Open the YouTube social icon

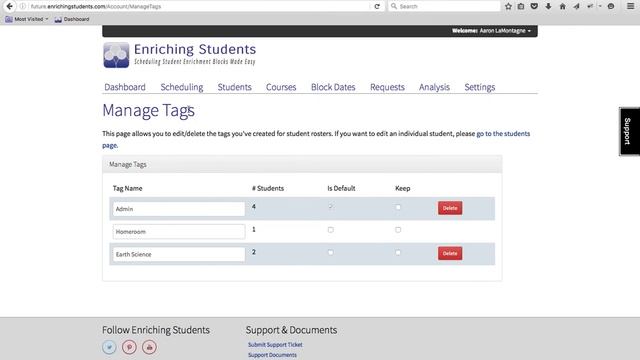(x=149, y=347)
